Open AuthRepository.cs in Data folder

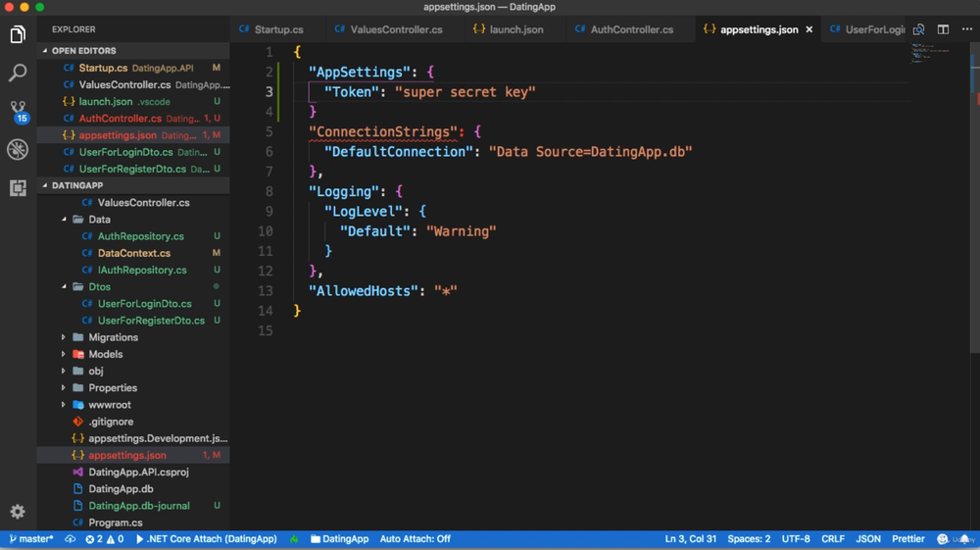[x=133, y=236]
